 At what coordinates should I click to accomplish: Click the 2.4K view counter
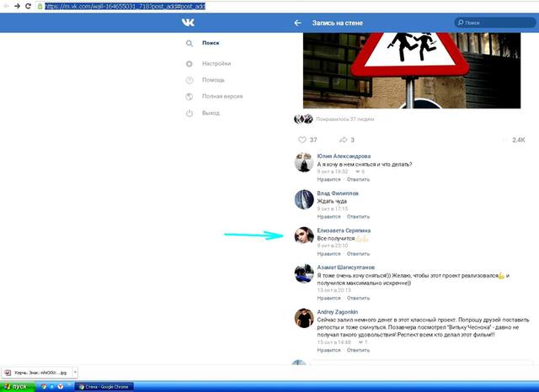click(x=519, y=140)
